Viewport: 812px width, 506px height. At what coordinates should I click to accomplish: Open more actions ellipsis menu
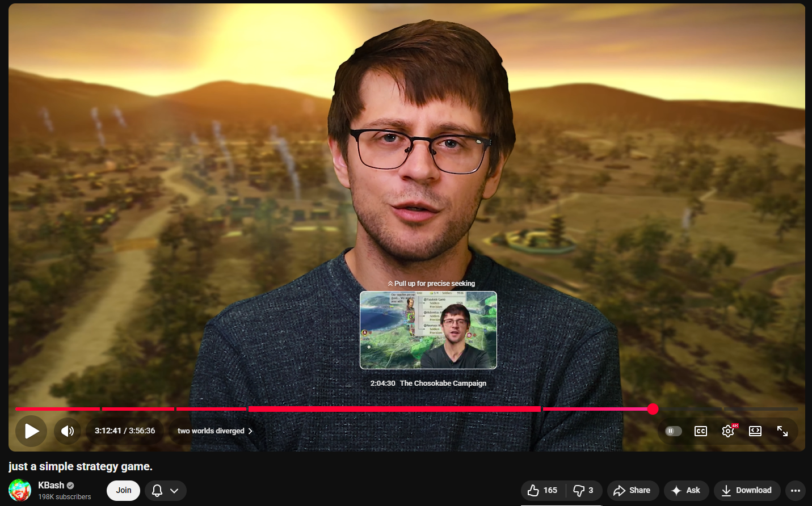tap(796, 491)
